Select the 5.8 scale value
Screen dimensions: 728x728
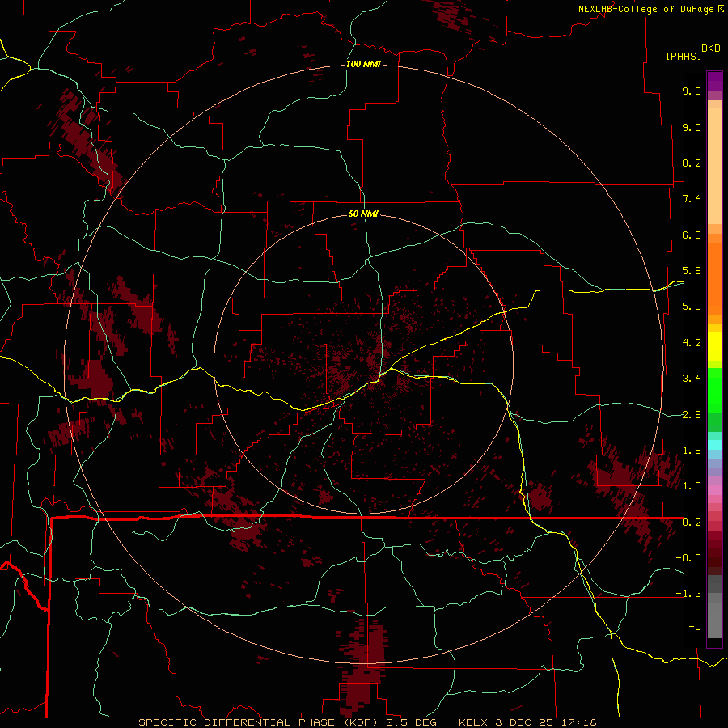[x=692, y=271]
